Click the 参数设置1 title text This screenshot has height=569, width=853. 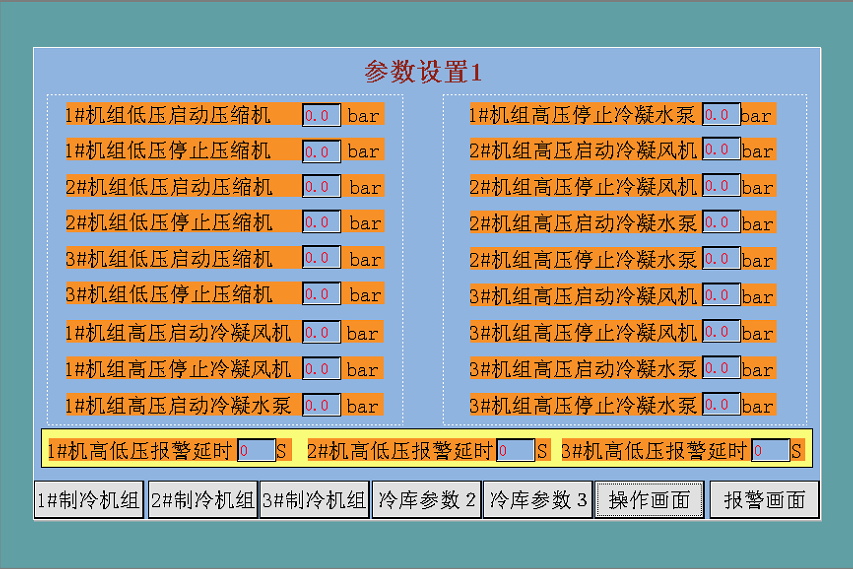423,72
